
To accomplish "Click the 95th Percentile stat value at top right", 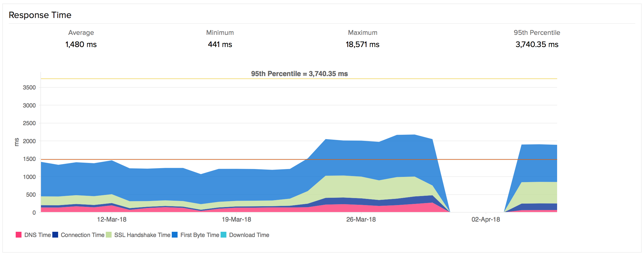I will pos(537,44).
